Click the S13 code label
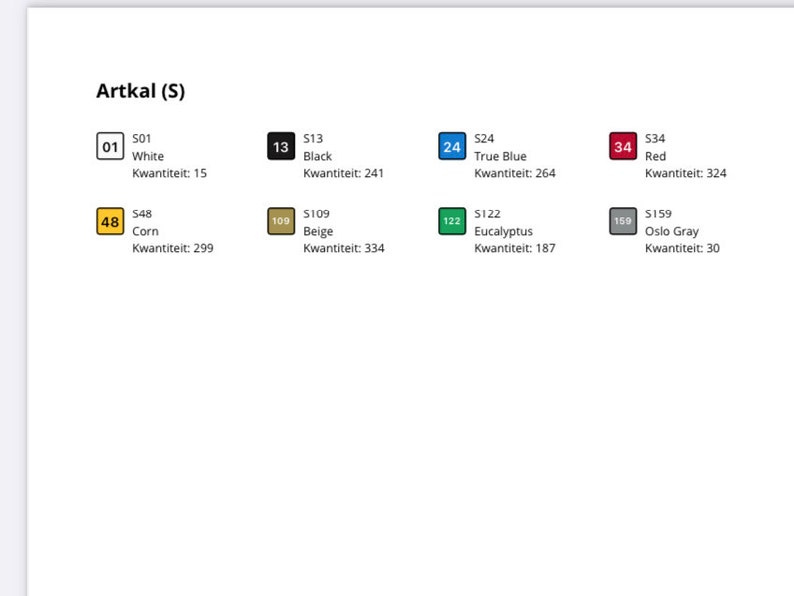 tap(313, 138)
